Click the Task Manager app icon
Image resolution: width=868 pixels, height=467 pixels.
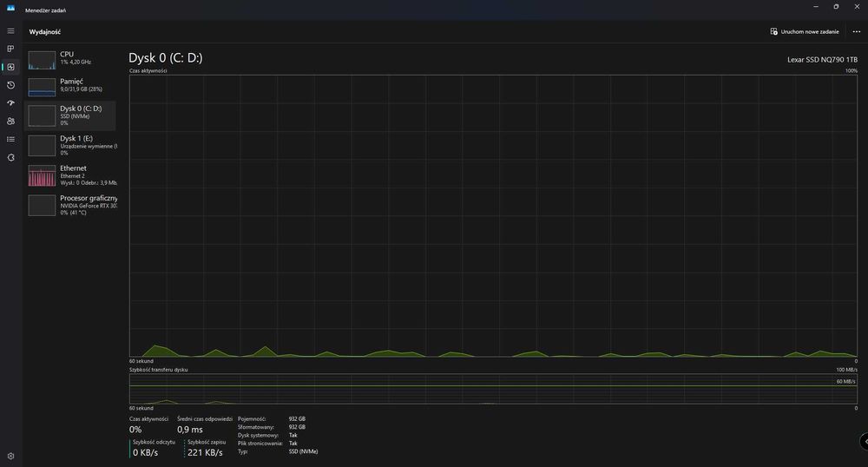click(10, 8)
